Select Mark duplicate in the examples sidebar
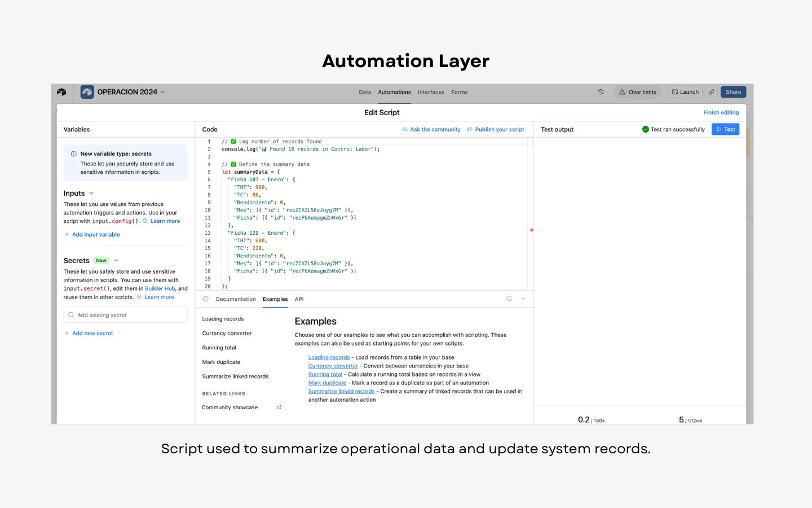 [x=221, y=362]
